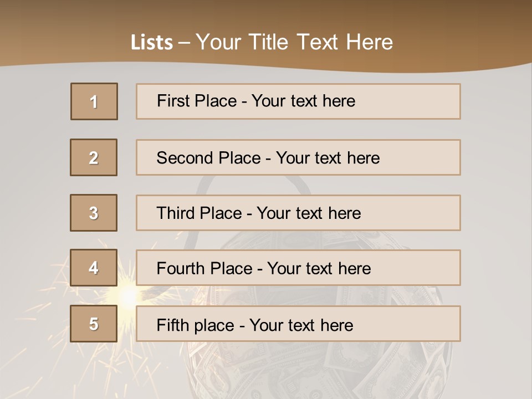The image size is (532, 399).
Task: Select the 'Your Title Text Here' title text
Action: (x=294, y=42)
